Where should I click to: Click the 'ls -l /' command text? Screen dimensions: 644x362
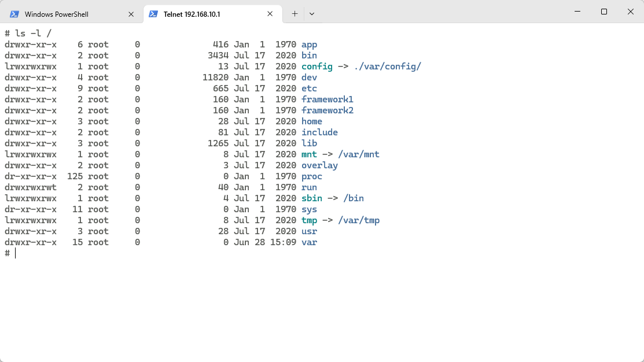click(x=33, y=34)
